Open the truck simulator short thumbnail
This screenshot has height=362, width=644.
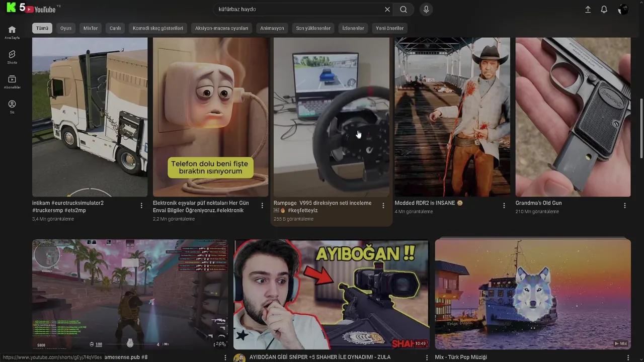pyautogui.click(x=90, y=117)
